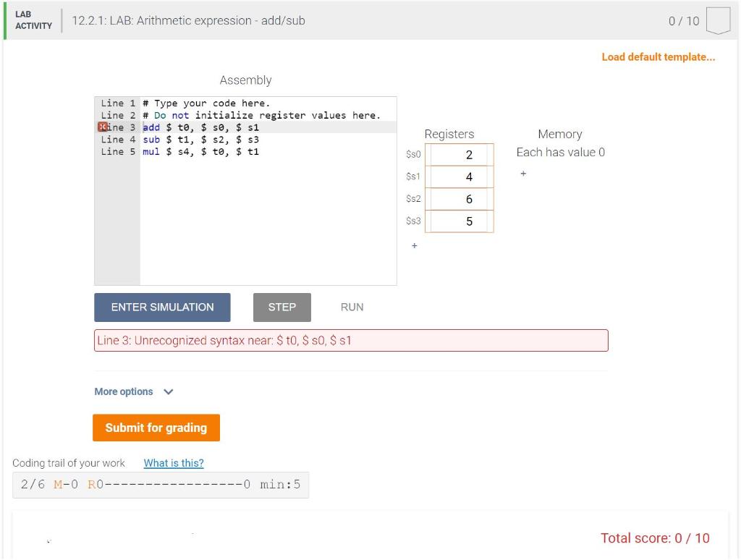Submit the lab for grading
Screen dimensions: 741x560
(156, 428)
